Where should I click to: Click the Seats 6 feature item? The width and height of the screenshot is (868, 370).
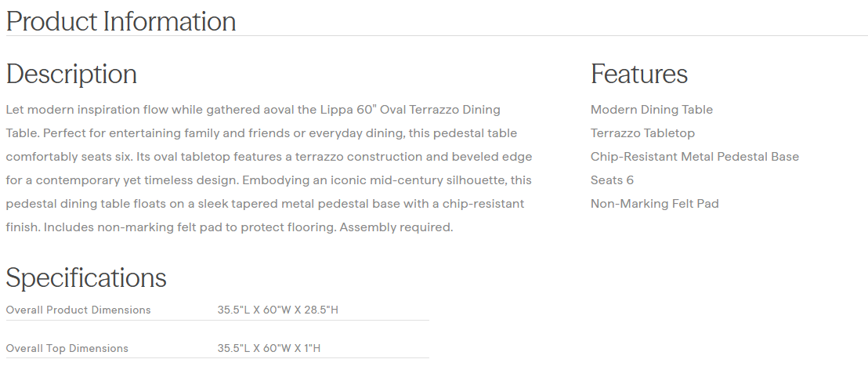click(x=612, y=180)
